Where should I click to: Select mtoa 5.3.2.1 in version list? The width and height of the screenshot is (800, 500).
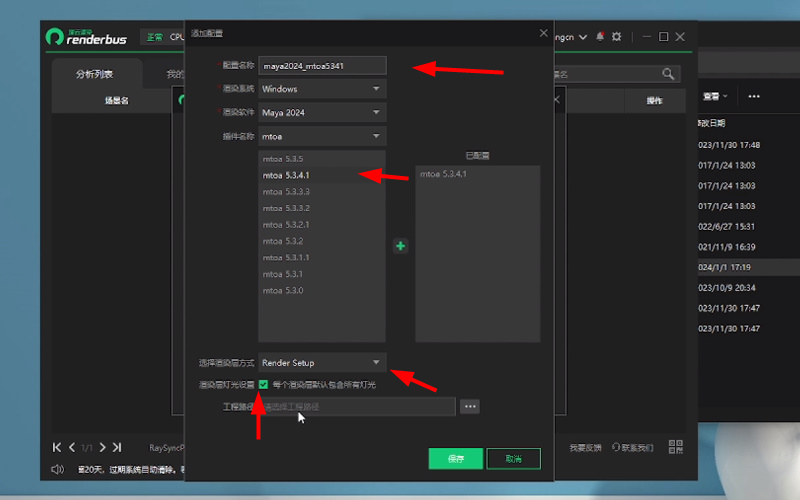[x=322, y=225]
